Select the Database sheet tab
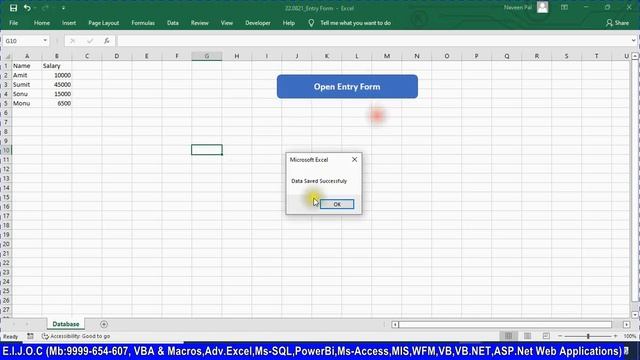The height and width of the screenshot is (360, 640). [66, 324]
